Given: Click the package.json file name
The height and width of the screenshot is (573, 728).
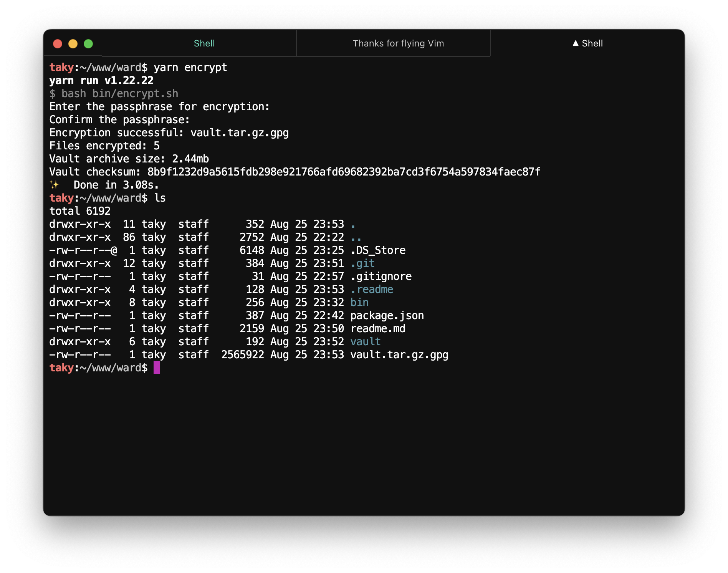Looking at the screenshot, I should click(387, 316).
